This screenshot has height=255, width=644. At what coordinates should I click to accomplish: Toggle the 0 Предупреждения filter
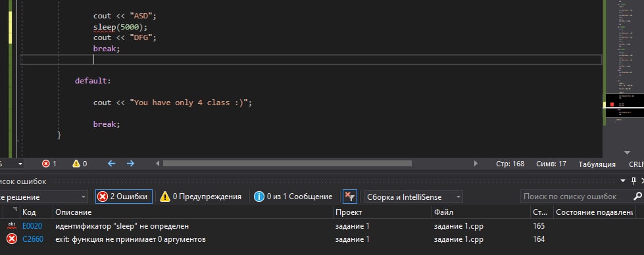click(201, 197)
